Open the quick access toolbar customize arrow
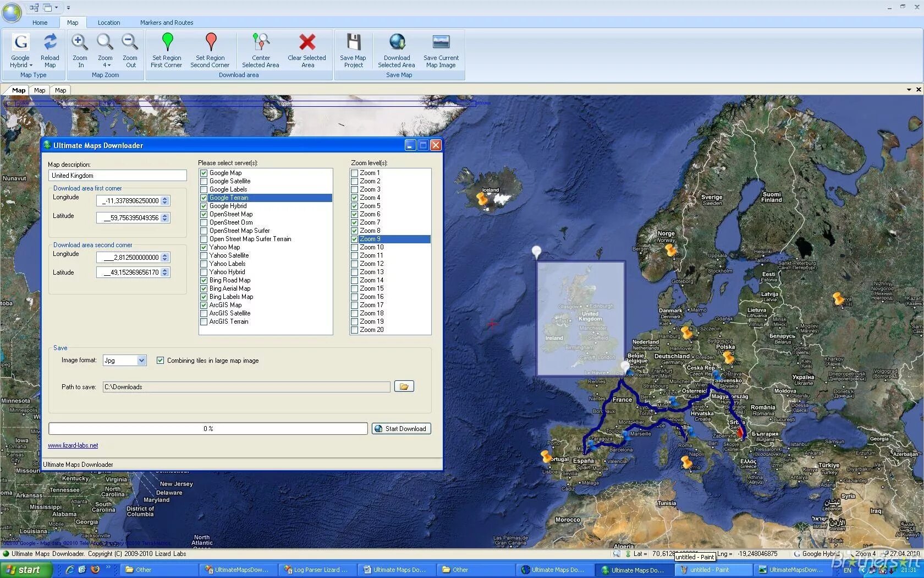The width and height of the screenshot is (924, 578). (68, 8)
